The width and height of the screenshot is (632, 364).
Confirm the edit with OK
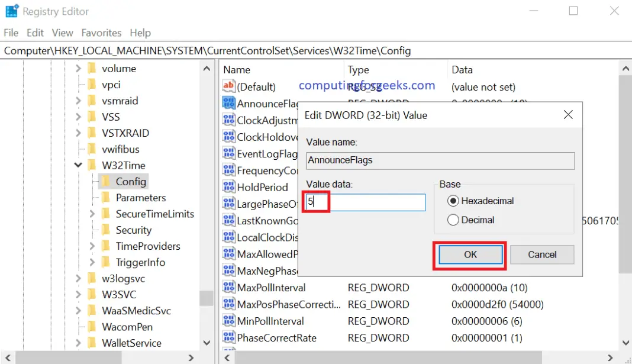click(x=469, y=255)
